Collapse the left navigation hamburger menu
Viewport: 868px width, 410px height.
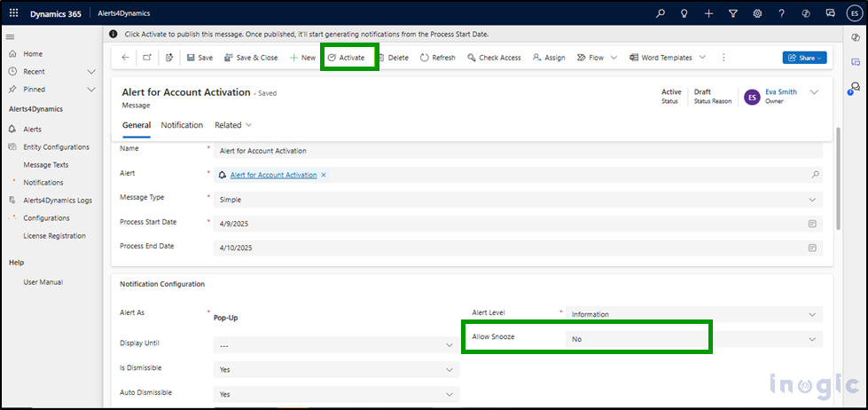(x=10, y=36)
